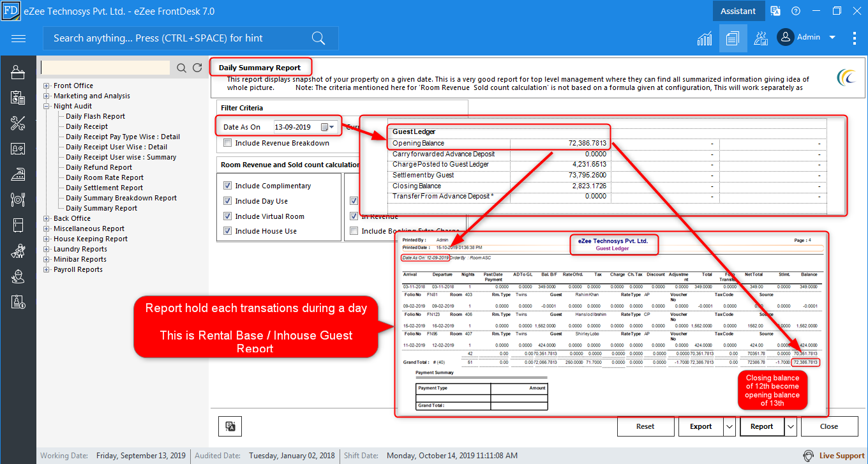Image resolution: width=868 pixels, height=464 pixels.
Task: Click the Date As On date field
Action: (x=297, y=127)
